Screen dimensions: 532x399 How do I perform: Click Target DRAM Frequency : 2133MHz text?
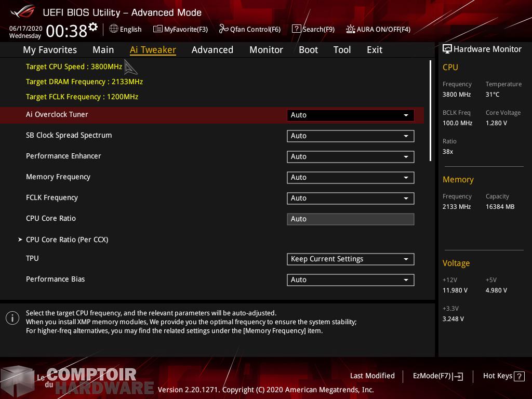tap(85, 82)
